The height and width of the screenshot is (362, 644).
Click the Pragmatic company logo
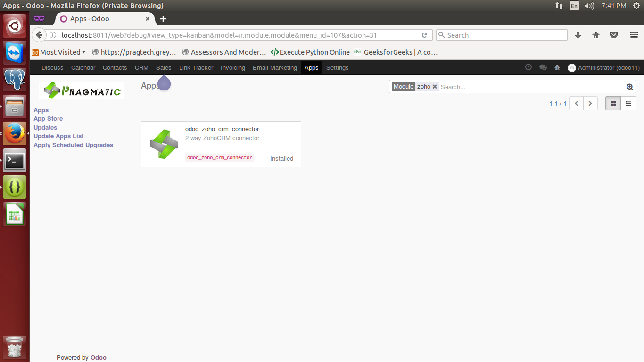click(x=82, y=90)
